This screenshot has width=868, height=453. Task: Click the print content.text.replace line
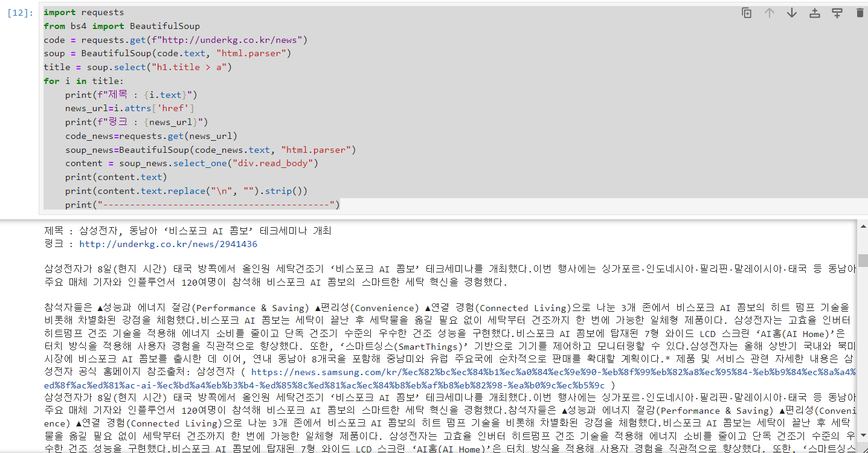tap(187, 190)
